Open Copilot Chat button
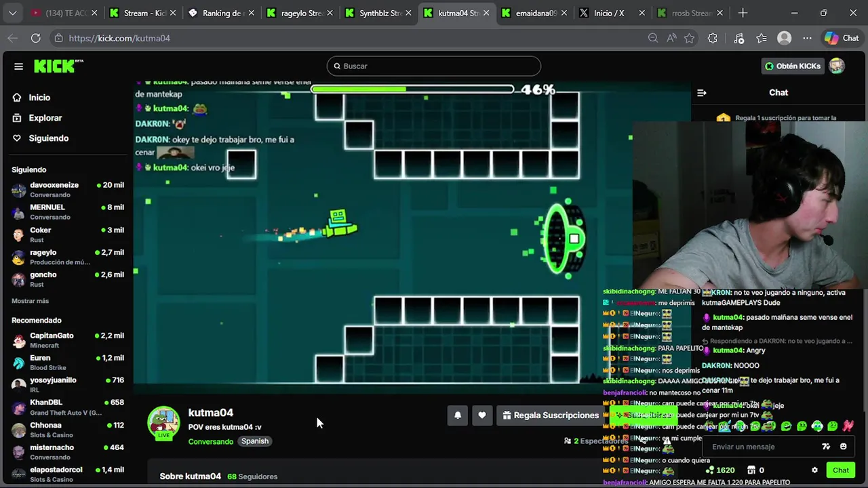 pos(842,39)
